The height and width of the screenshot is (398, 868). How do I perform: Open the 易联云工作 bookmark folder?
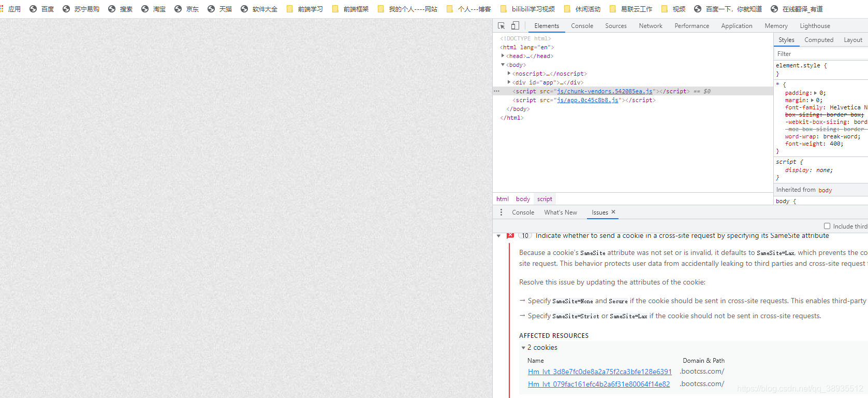[x=630, y=9]
